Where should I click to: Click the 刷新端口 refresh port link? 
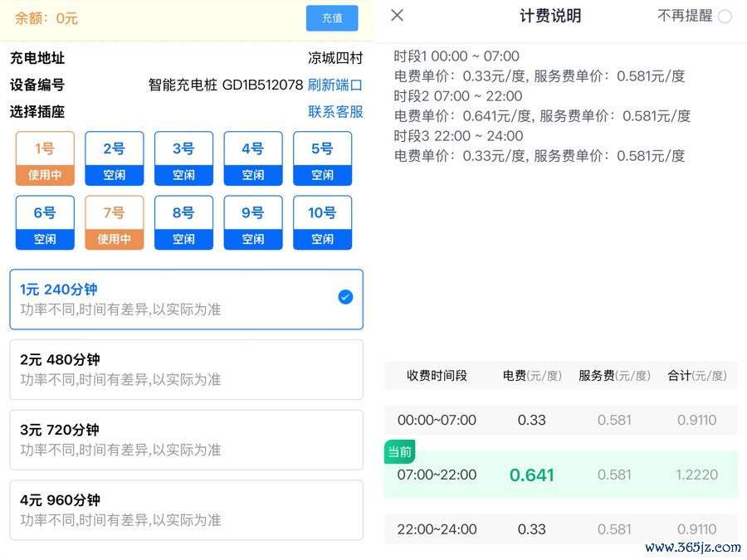pyautogui.click(x=335, y=85)
